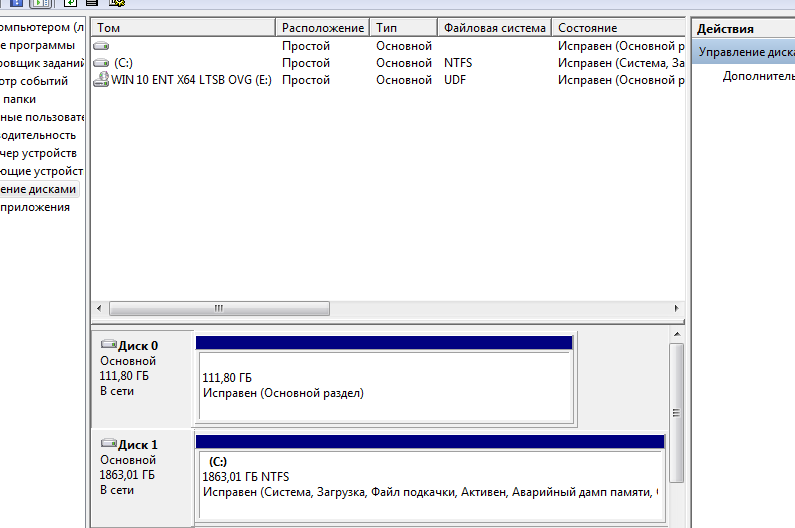The width and height of the screenshot is (795, 528).
Task: Click Простой in the (C:) row
Action: pos(306,63)
